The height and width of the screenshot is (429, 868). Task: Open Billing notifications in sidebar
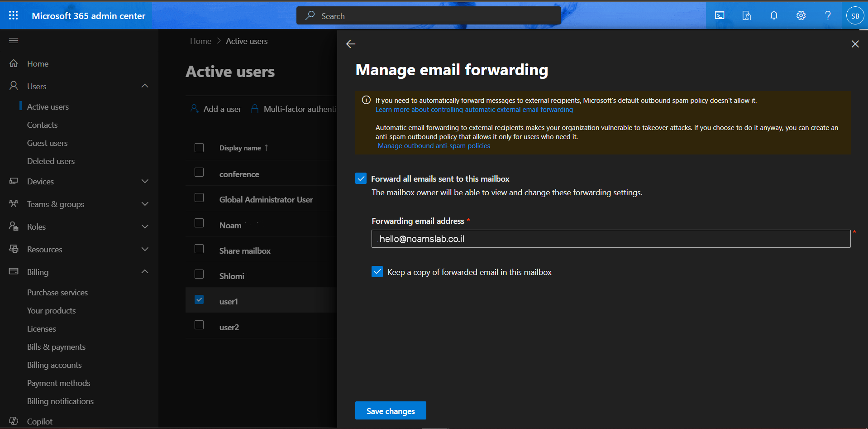coord(61,401)
